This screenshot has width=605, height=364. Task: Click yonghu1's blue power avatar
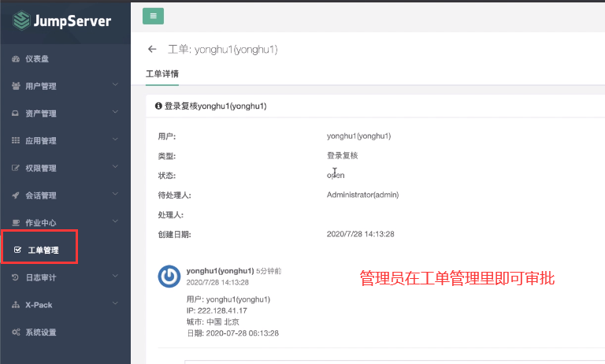169,277
